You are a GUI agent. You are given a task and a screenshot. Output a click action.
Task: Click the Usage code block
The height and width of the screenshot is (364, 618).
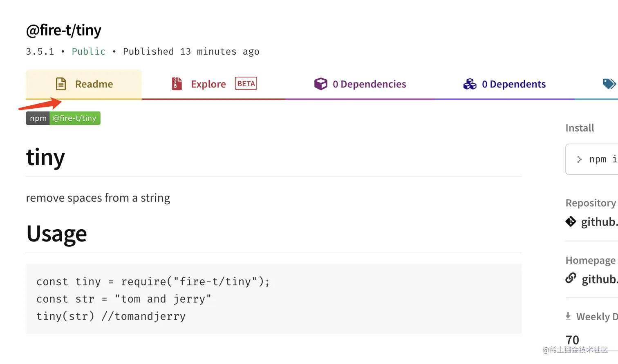pyautogui.click(x=273, y=299)
